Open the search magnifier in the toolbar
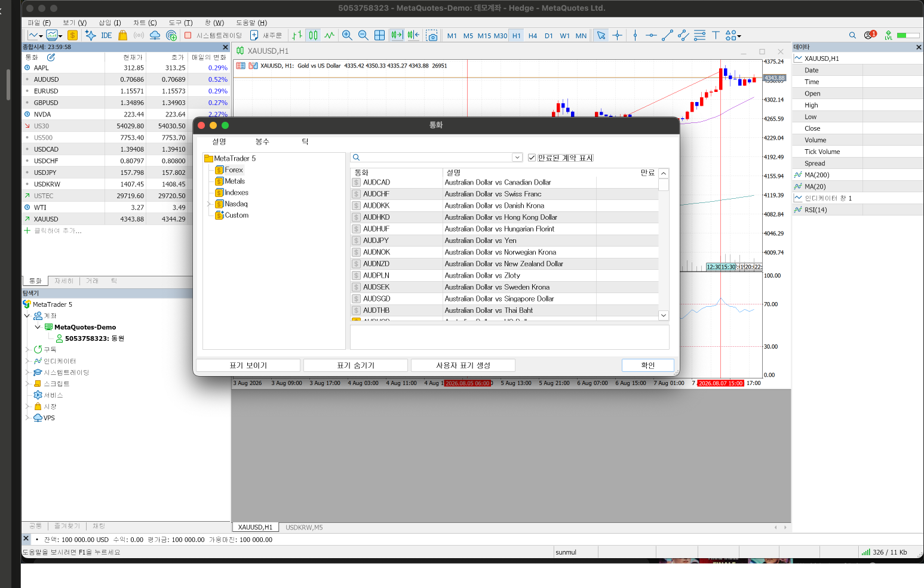The image size is (924, 588). [x=852, y=35]
